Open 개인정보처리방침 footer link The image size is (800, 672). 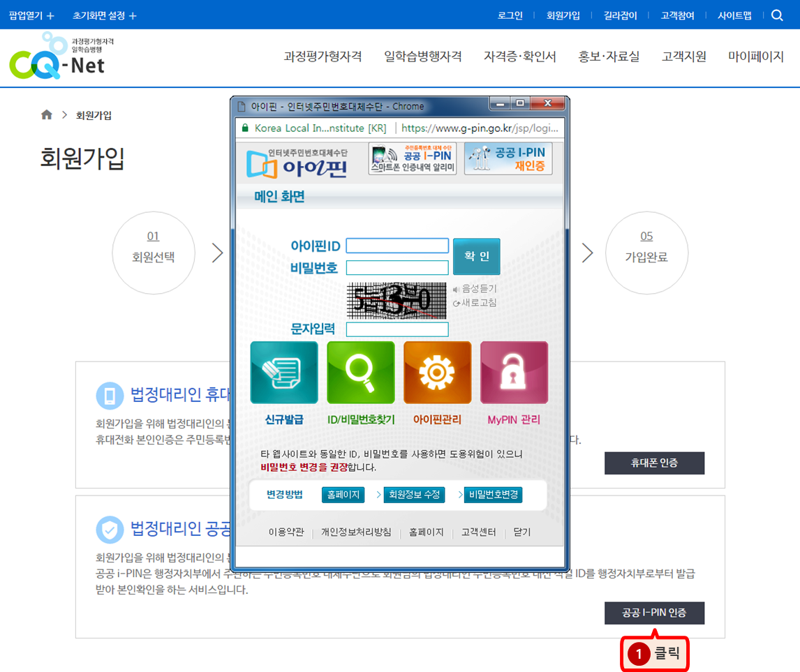point(356,532)
